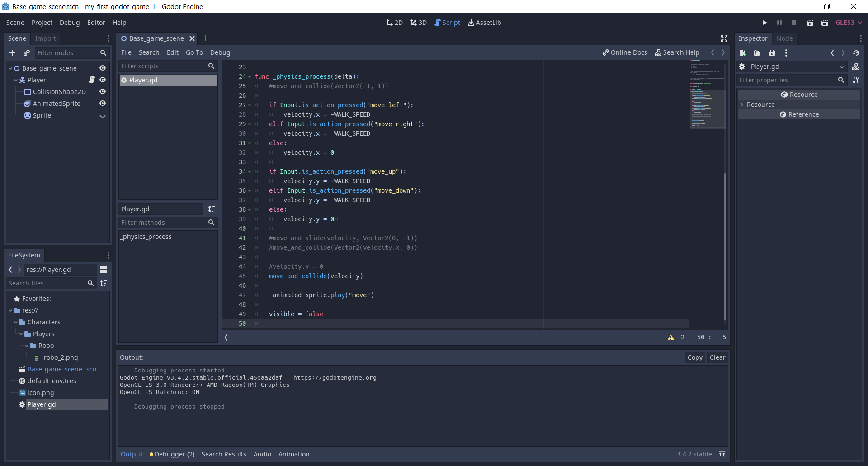
Task: Save the currently edited resource
Action: click(x=772, y=53)
